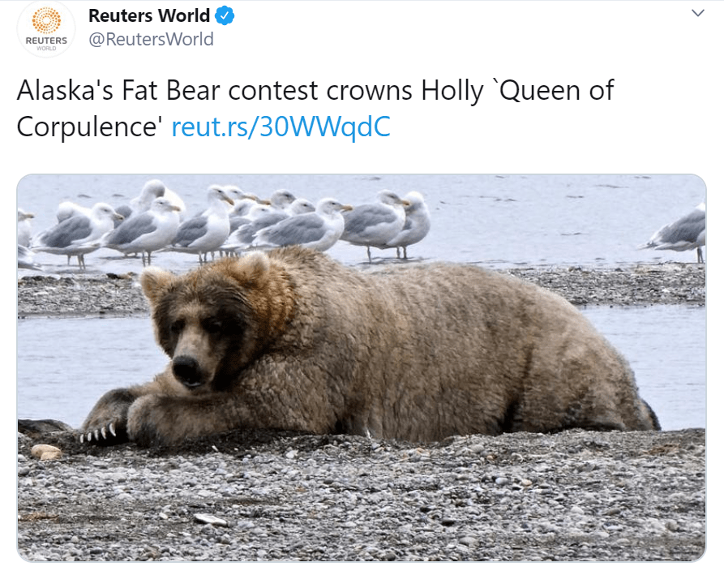This screenshot has height=588, width=724.
Task: Click the pale stone beside the bear's claws
Action: (x=45, y=452)
